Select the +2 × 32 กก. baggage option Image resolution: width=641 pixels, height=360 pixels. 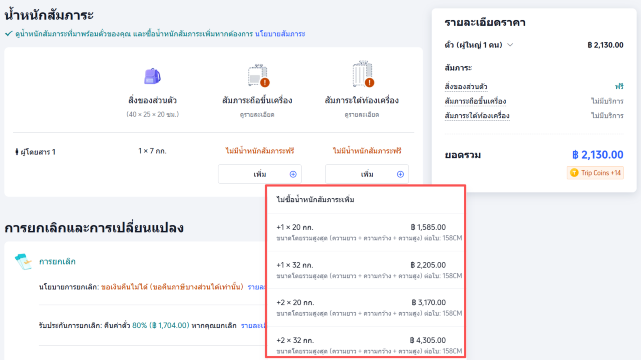[365, 342]
